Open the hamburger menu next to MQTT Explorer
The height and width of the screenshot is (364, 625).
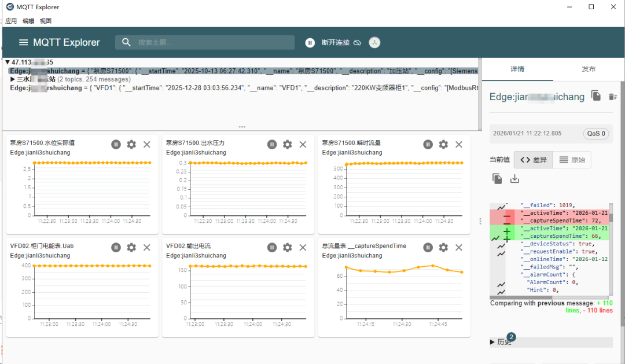(x=24, y=42)
